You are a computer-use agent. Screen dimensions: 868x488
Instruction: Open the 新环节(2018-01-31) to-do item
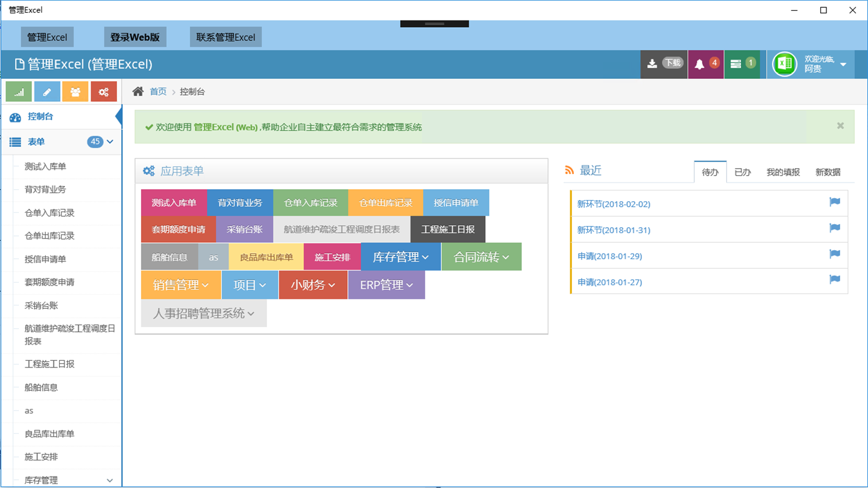click(614, 230)
